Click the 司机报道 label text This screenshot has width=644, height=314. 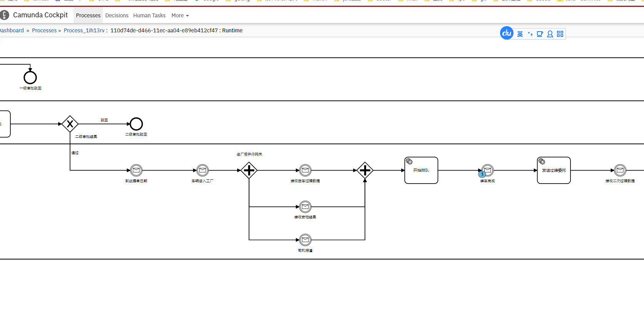click(305, 251)
